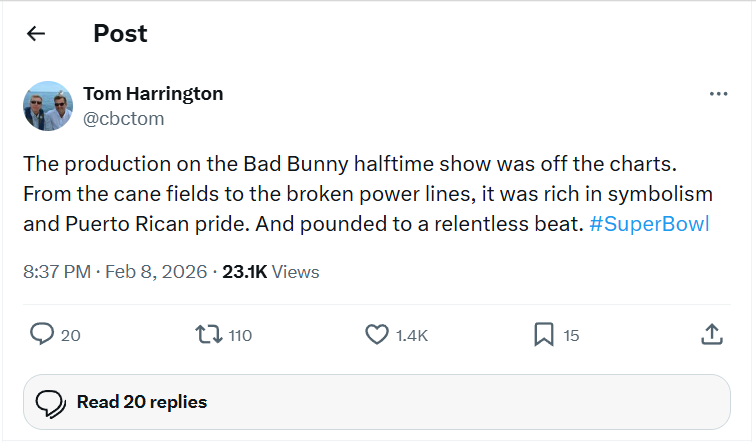756x442 pixels.
Task: Reply using the speech bubble icon
Action: [42, 335]
